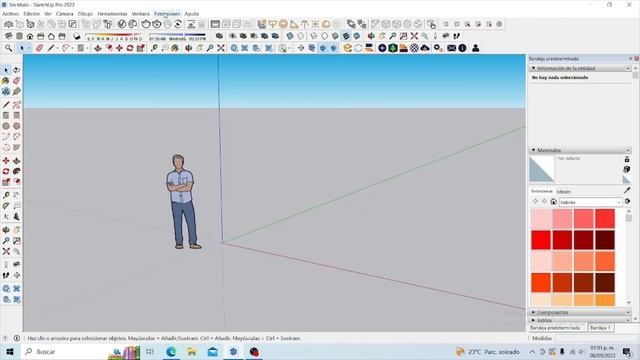Choose the Freehand tool in left toolbar
The height and width of the screenshot is (360, 640).
tap(16, 105)
